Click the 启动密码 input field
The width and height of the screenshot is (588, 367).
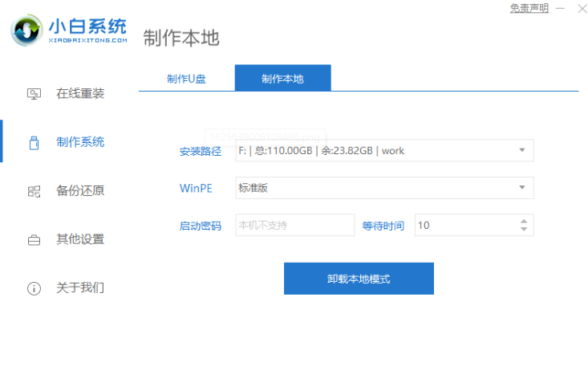pyautogui.click(x=294, y=225)
